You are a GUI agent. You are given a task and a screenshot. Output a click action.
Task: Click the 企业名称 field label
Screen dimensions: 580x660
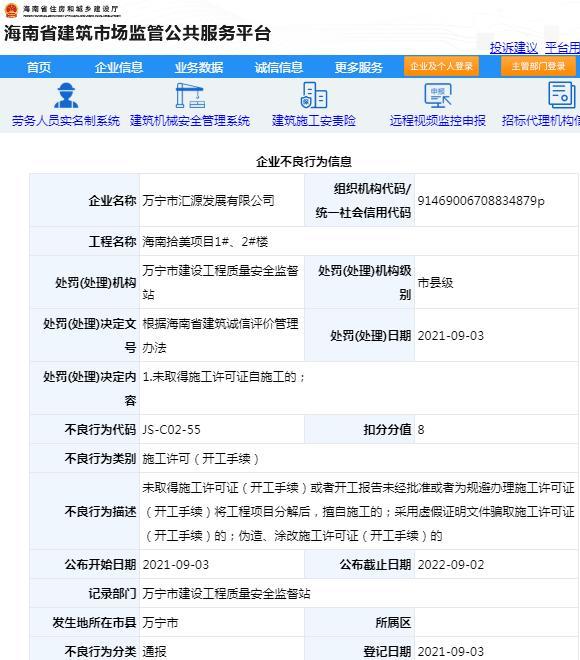click(112, 200)
